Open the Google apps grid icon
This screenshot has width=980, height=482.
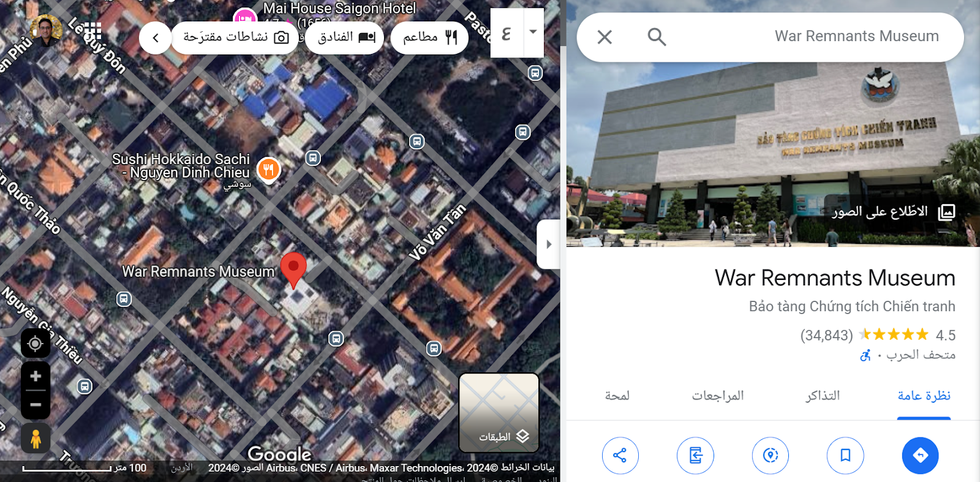click(x=92, y=31)
